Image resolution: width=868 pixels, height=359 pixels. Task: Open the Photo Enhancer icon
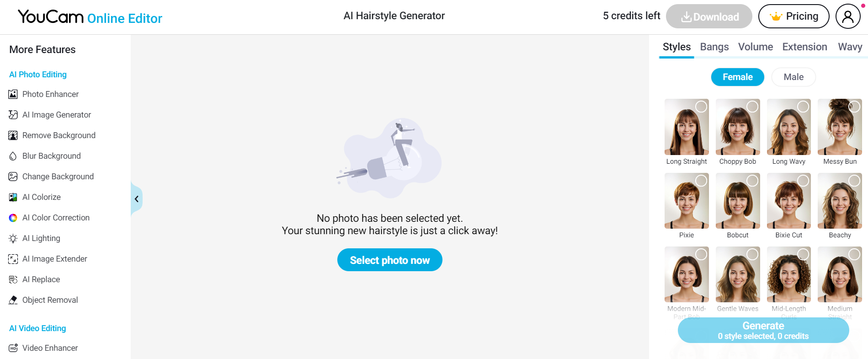coord(13,94)
